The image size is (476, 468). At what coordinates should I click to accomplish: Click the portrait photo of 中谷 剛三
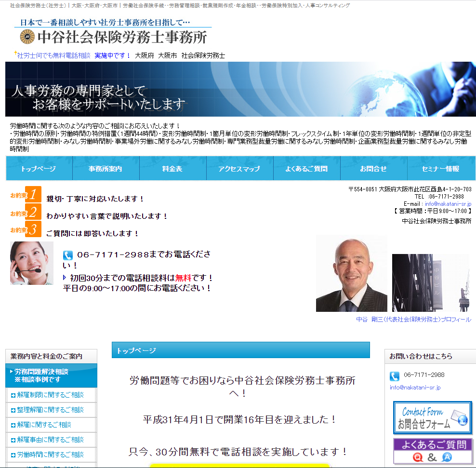(351, 274)
